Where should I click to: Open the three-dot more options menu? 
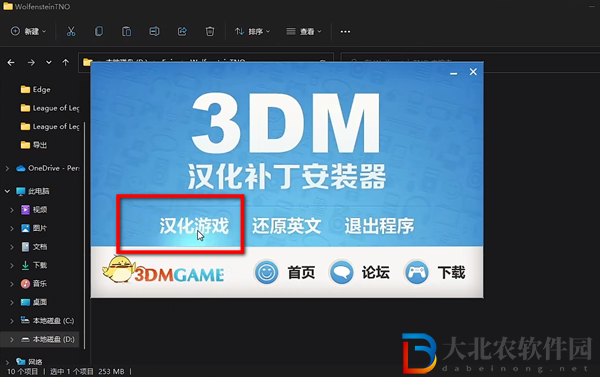coord(345,31)
